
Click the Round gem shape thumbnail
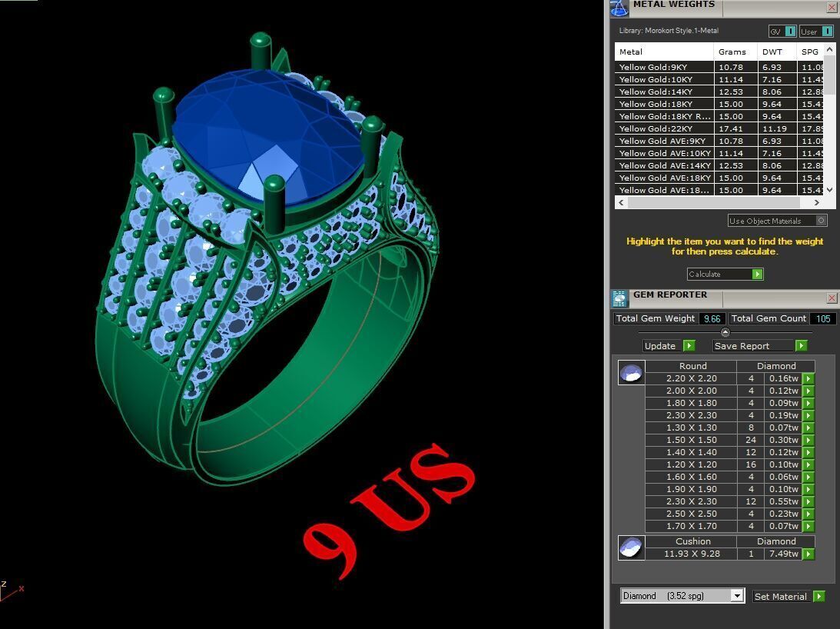click(x=631, y=372)
